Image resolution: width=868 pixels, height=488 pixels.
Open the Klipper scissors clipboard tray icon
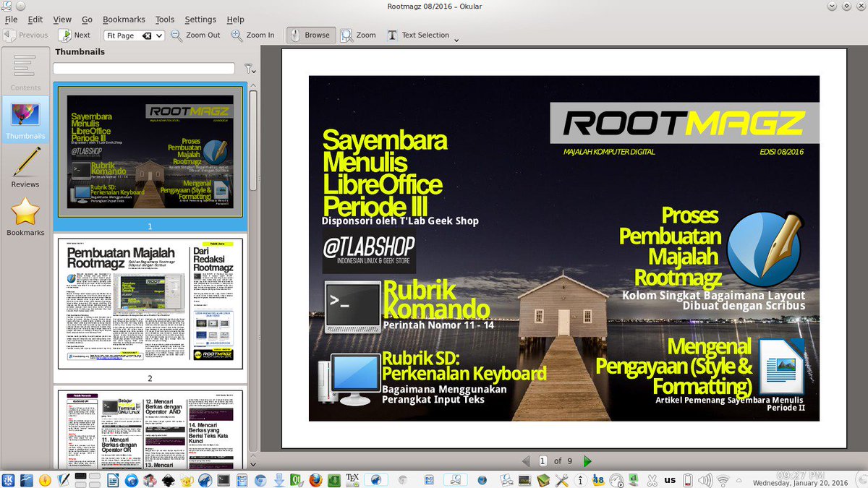[651, 480]
